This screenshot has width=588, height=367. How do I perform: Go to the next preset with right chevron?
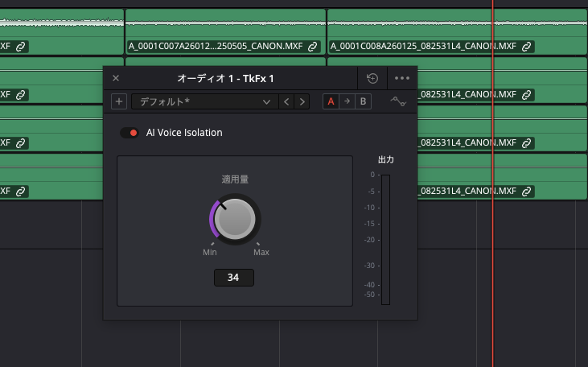click(x=302, y=101)
